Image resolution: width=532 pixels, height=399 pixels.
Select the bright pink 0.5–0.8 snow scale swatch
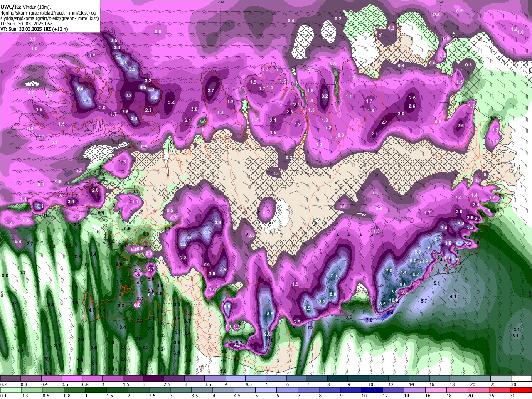point(71,379)
